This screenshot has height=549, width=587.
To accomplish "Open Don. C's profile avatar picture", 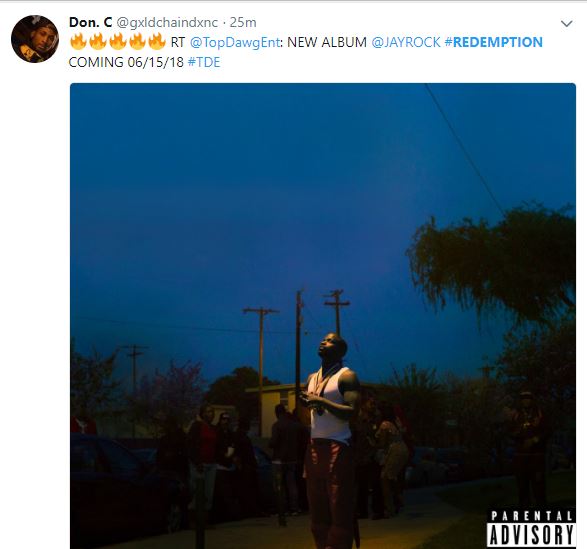I will click(x=35, y=39).
